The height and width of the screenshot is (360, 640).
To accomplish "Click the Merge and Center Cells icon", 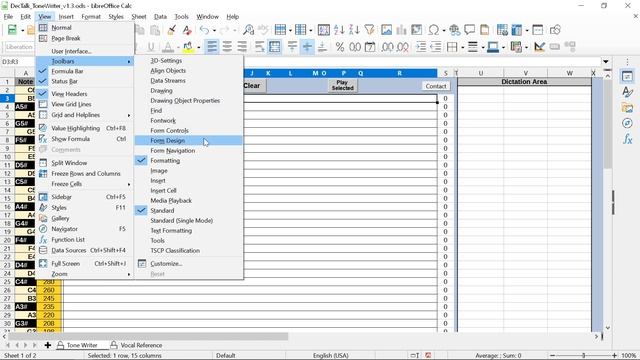I will click(x=275, y=47).
